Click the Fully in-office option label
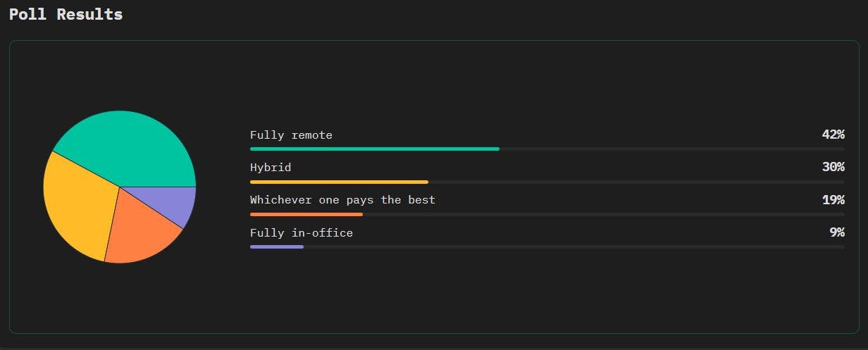 click(x=302, y=232)
